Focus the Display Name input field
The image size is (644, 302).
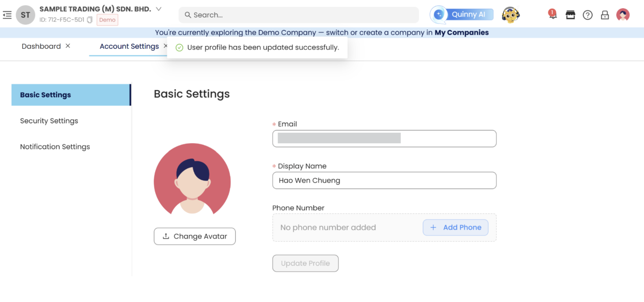(384, 181)
